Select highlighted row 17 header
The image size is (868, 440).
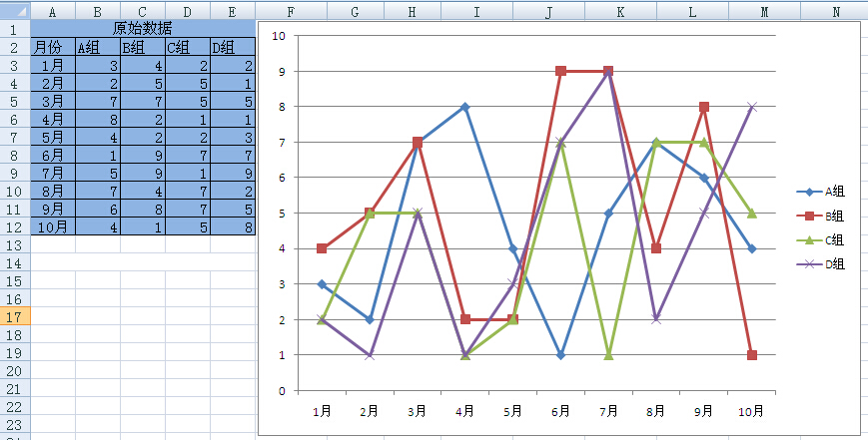pyautogui.click(x=15, y=316)
